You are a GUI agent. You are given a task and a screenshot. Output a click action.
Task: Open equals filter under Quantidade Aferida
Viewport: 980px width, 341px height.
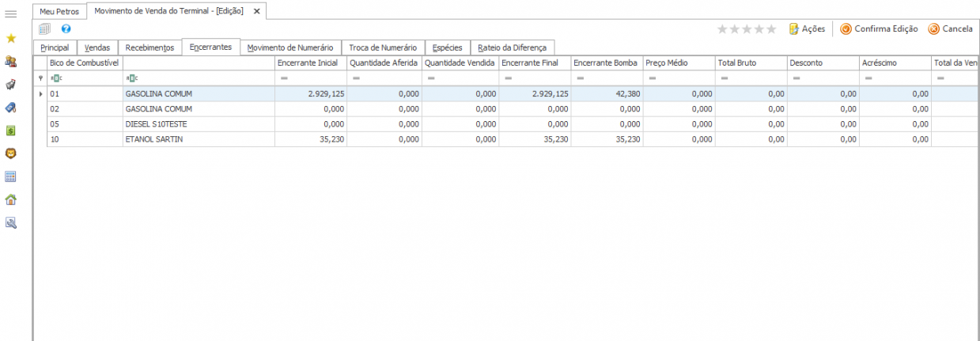(x=356, y=78)
